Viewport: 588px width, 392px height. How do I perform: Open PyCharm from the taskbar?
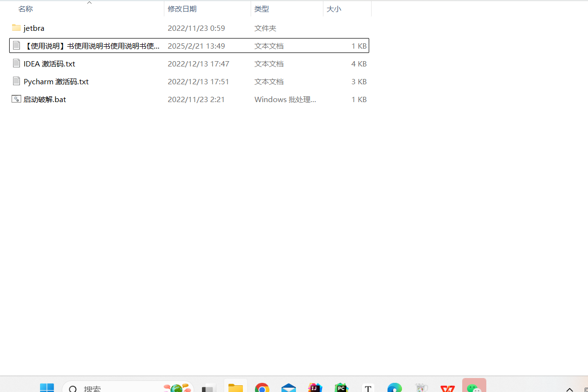(x=342, y=388)
